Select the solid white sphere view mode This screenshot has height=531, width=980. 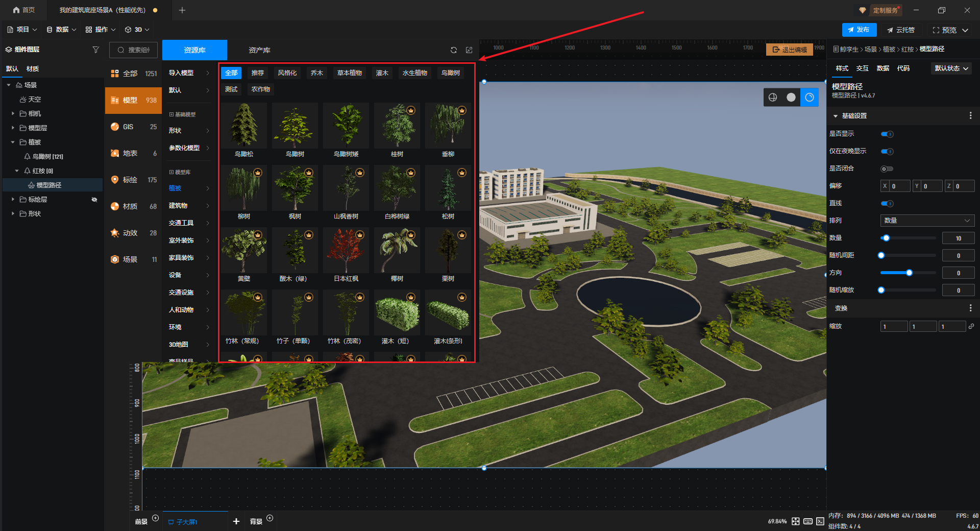click(791, 98)
